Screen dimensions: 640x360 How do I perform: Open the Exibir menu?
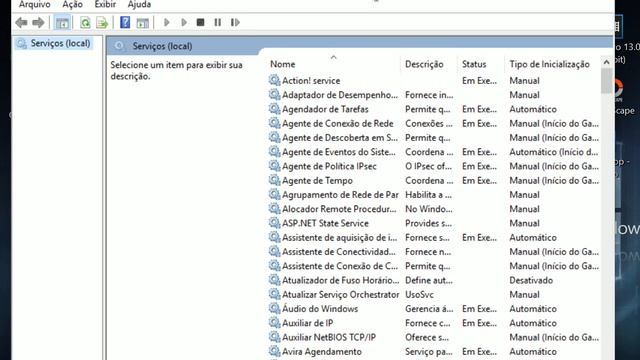point(105,4)
